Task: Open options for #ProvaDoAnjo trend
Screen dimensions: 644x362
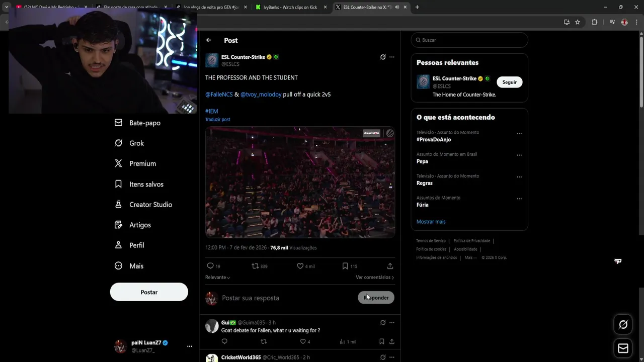Action: pyautogui.click(x=519, y=134)
